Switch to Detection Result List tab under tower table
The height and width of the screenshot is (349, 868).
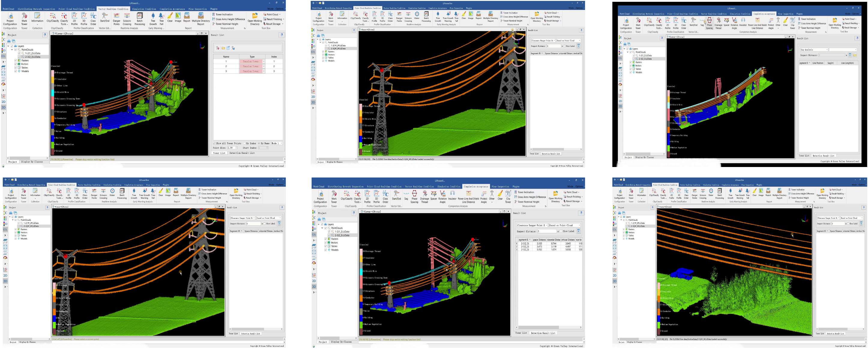242,153
